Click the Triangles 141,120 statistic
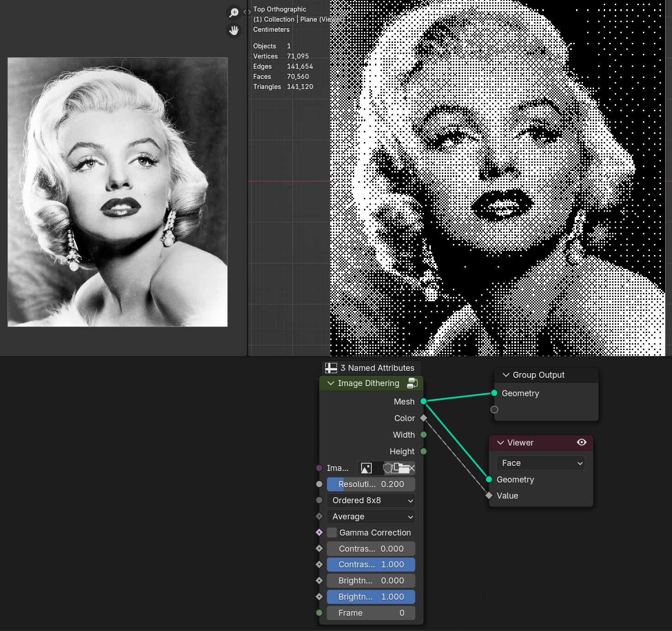 tap(283, 87)
